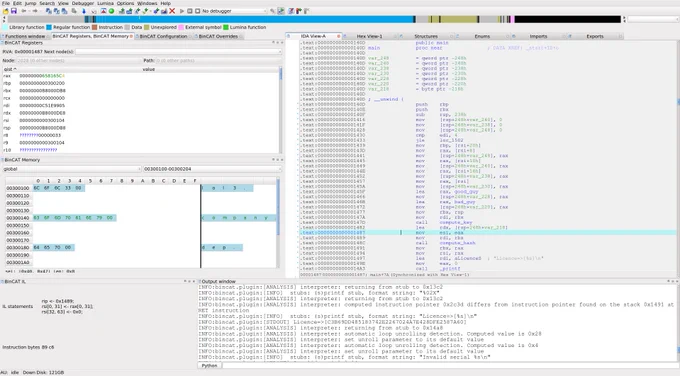Click the save database floppy icon
680x376 pixels.
[13, 11]
